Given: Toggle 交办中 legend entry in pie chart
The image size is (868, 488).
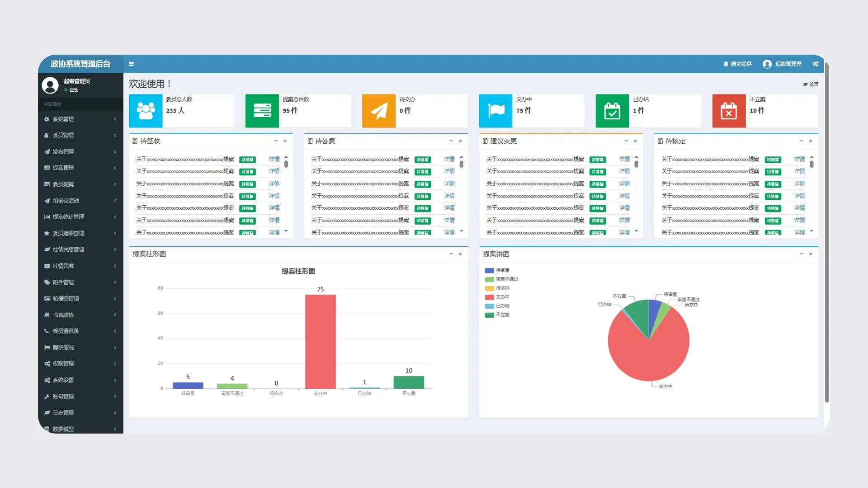Looking at the screenshot, I should pyautogui.click(x=497, y=297).
